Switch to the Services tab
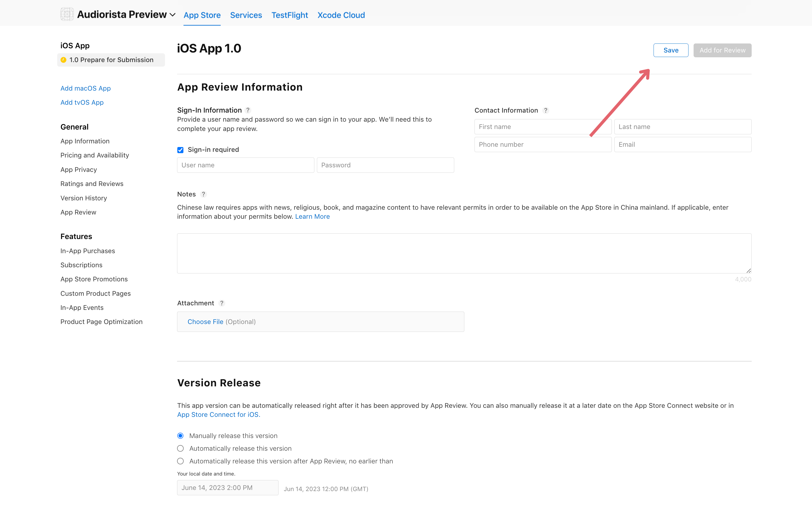Image resolution: width=812 pixels, height=508 pixels. [x=246, y=15]
